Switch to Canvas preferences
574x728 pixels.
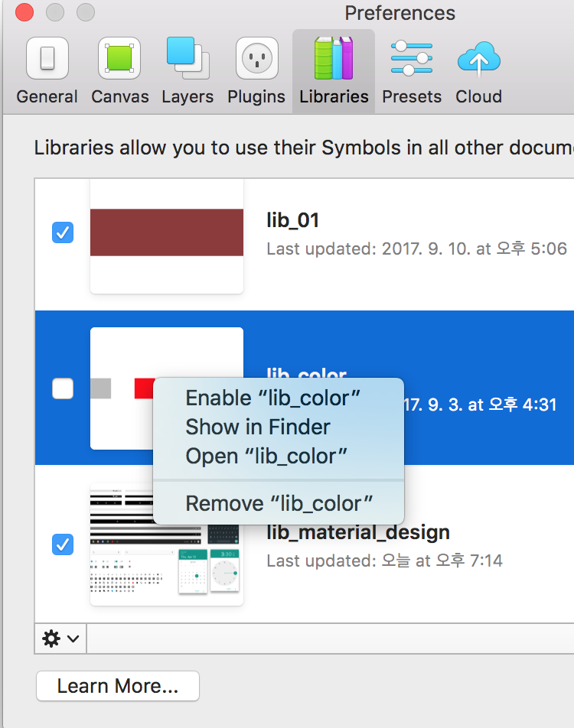pyautogui.click(x=119, y=71)
